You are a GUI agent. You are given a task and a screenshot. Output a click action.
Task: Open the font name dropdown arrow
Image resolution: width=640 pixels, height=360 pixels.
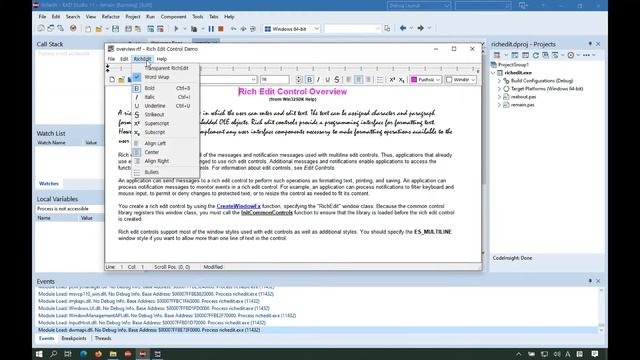tap(253, 80)
